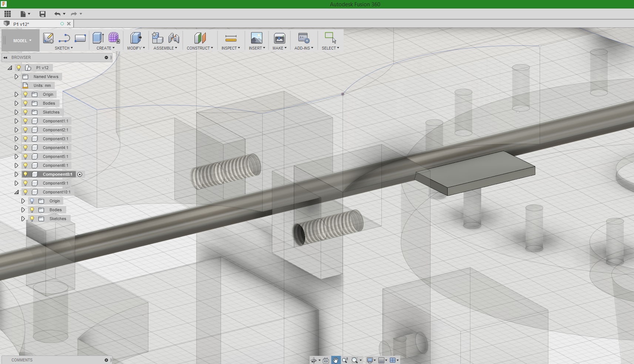
Task: Activate Component8:1 radio button
Action: (x=80, y=174)
